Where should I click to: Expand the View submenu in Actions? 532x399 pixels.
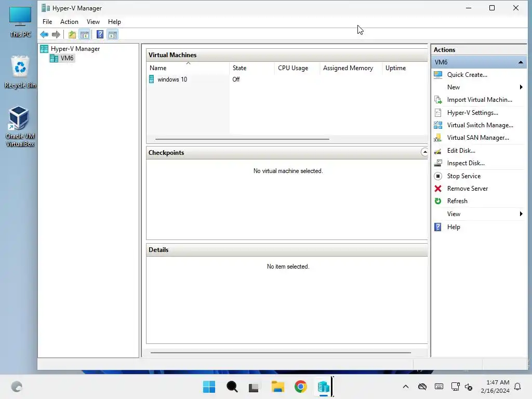click(x=521, y=214)
